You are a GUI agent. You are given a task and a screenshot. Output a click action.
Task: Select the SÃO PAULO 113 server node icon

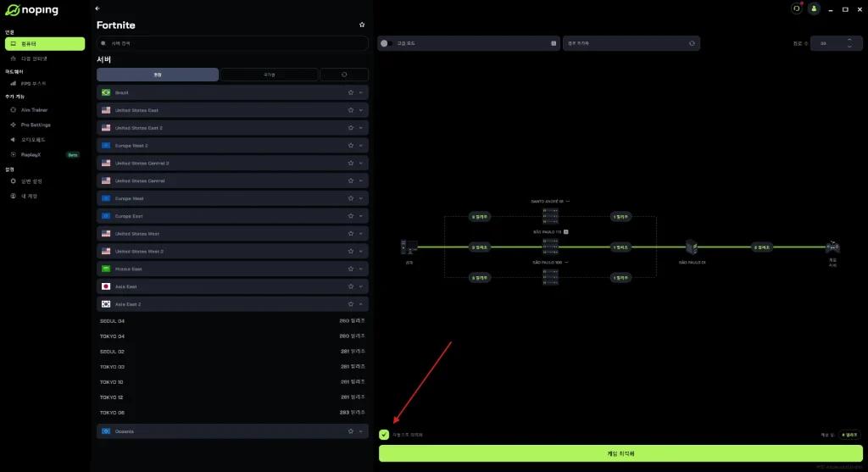pyautogui.click(x=550, y=247)
